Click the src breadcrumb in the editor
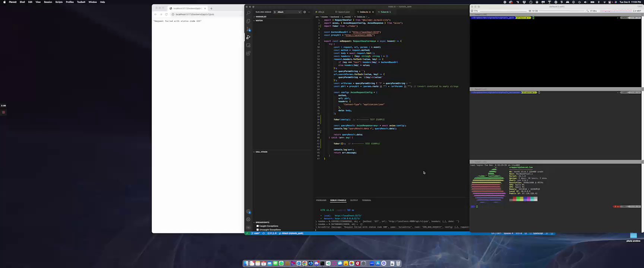 (x=317, y=17)
